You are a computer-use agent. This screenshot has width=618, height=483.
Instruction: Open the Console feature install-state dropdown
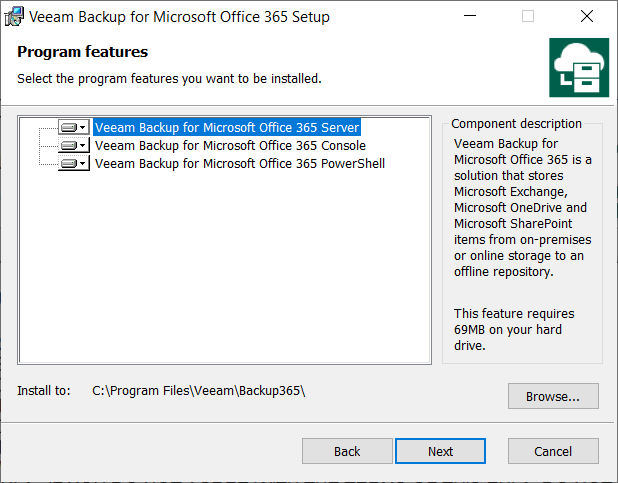[73, 146]
